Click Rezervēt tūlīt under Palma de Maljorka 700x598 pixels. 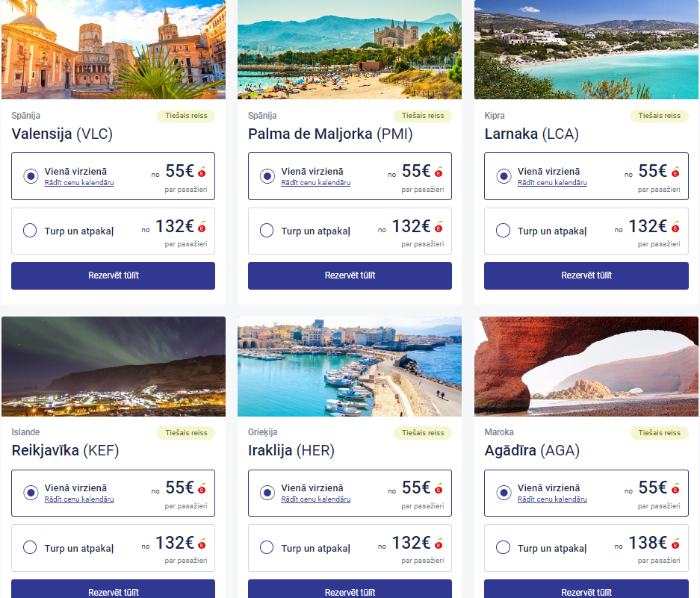(350, 275)
